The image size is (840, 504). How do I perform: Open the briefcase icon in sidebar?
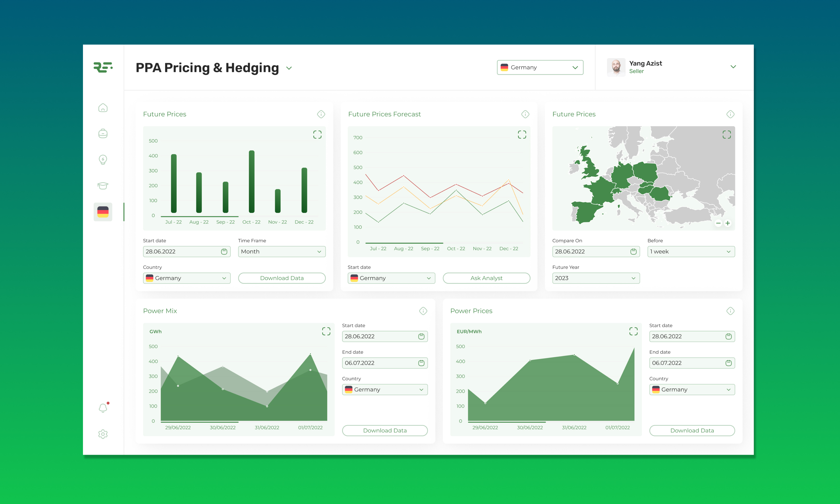point(103,134)
